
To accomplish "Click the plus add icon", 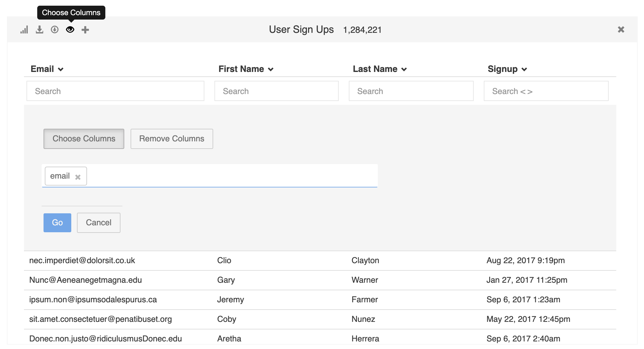I will point(85,30).
